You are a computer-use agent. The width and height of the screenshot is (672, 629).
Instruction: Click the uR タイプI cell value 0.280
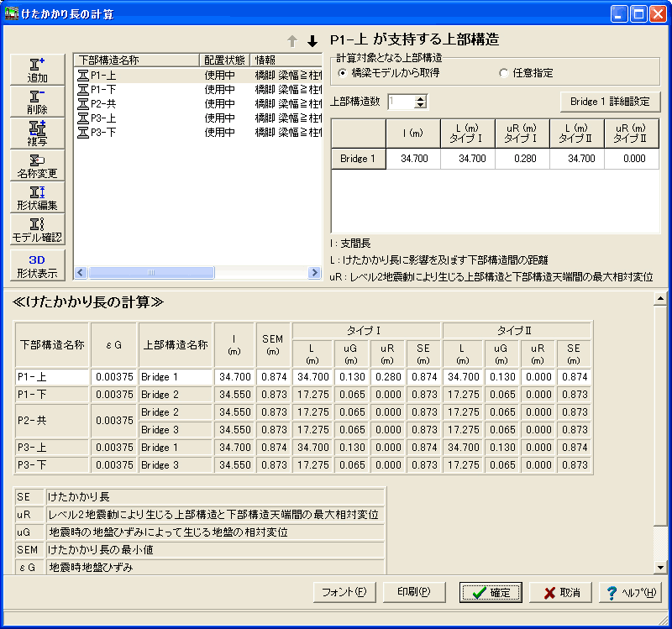click(522, 159)
